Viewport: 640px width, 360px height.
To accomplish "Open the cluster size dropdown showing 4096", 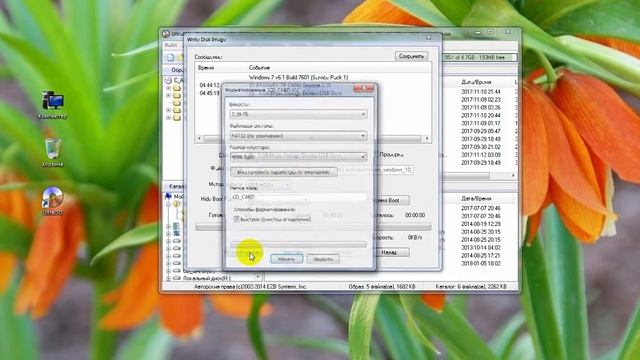I will (298, 156).
